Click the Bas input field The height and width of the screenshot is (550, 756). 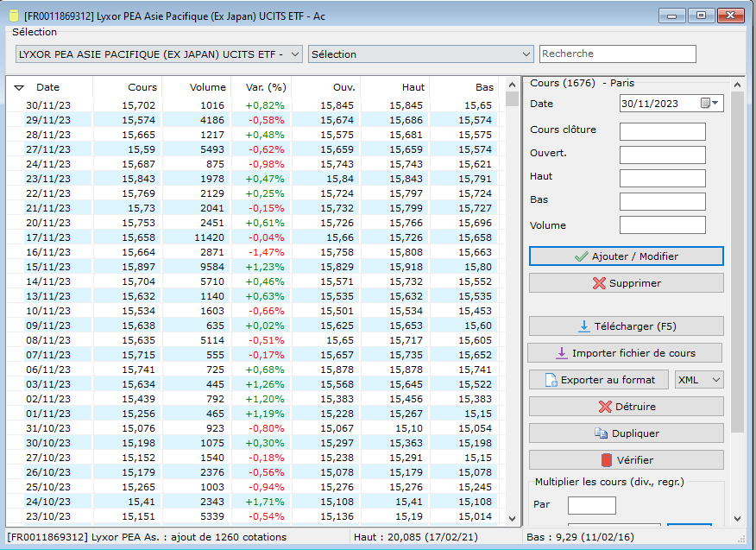pos(663,201)
